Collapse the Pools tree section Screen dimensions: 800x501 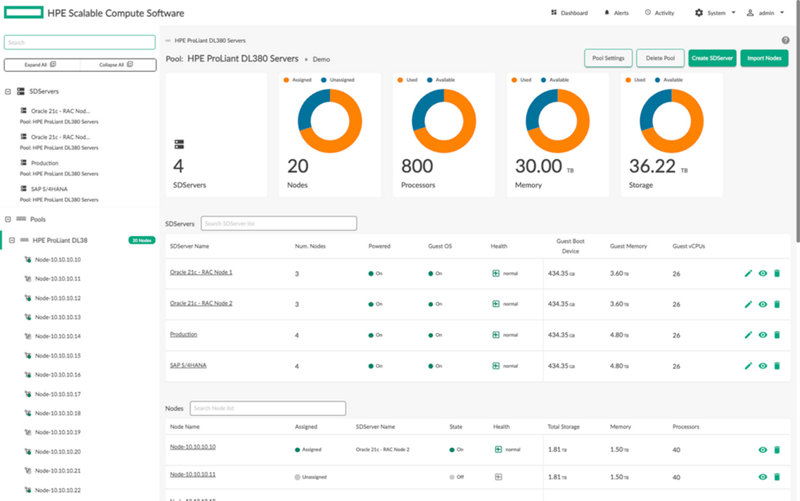pos(8,219)
